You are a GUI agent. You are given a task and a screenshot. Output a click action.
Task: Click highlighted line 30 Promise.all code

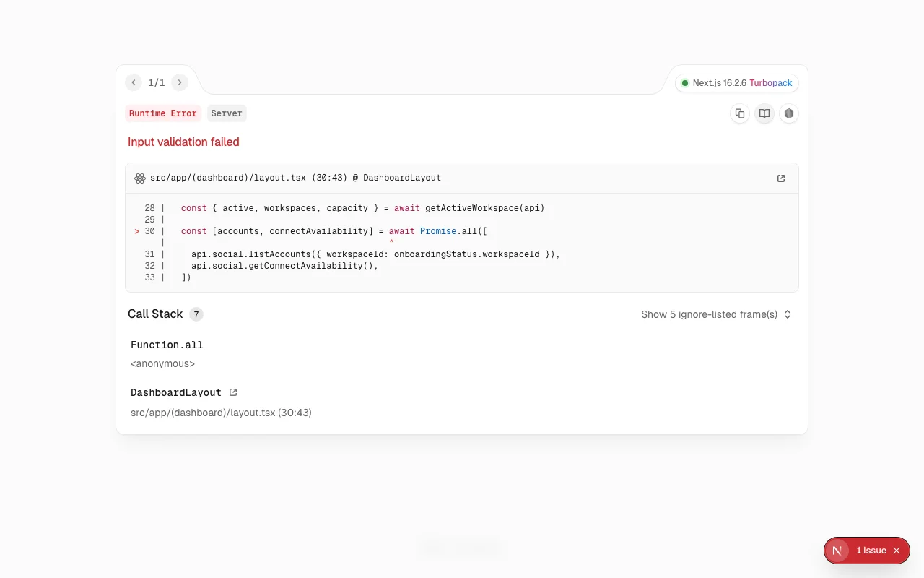334,231
